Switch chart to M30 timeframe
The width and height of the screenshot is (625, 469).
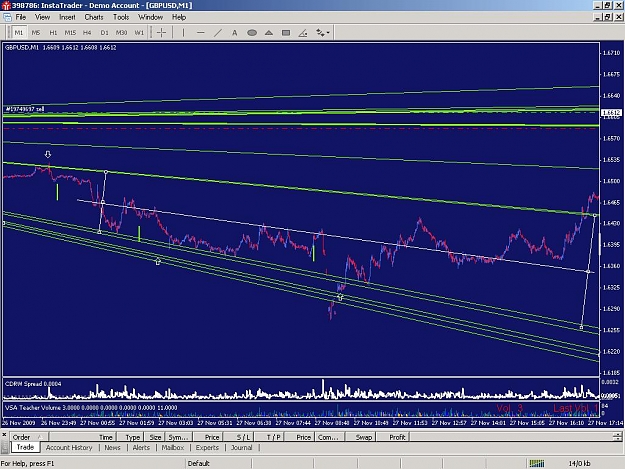(x=122, y=33)
